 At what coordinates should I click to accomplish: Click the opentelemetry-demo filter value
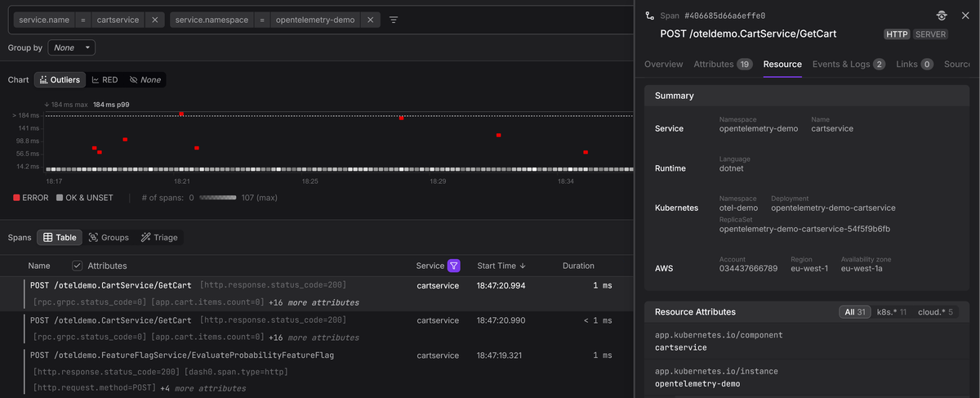point(315,20)
